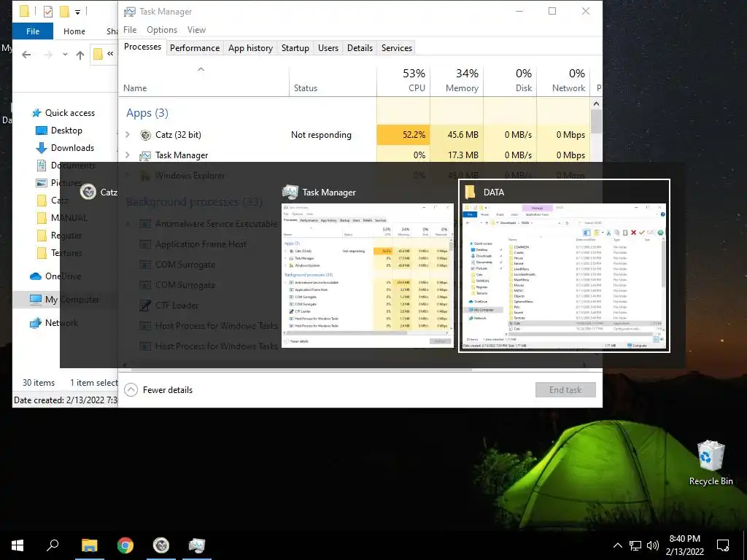This screenshot has width=747, height=560.
Task: Open the Windows Start menu
Action: point(18,545)
